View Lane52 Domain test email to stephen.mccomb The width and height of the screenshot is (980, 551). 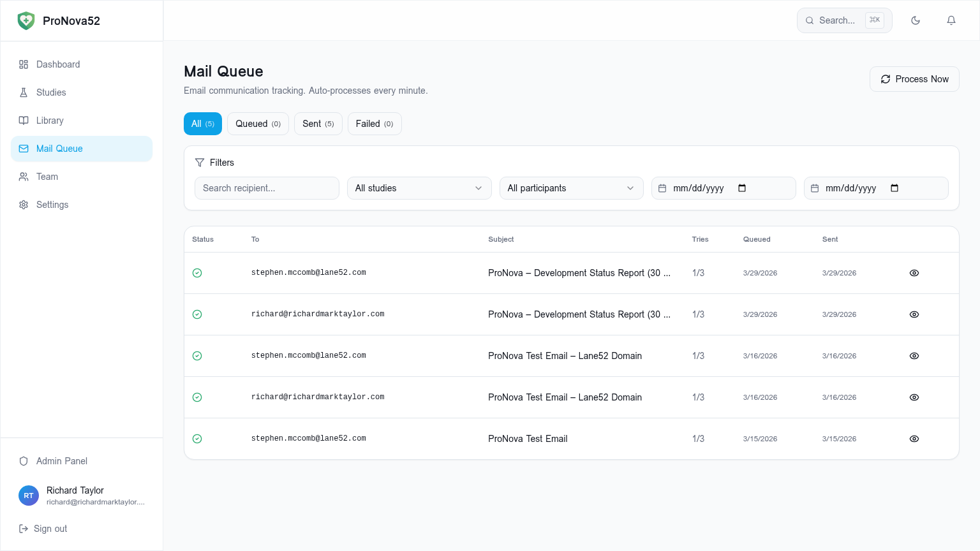click(914, 356)
